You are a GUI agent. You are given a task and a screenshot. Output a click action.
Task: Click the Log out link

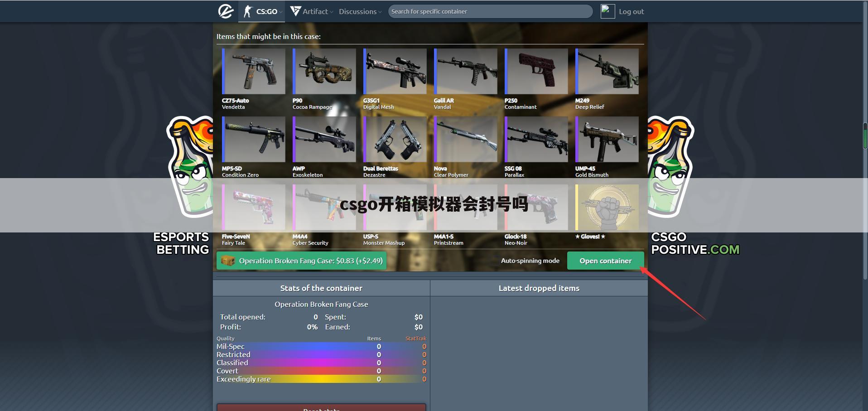(632, 11)
